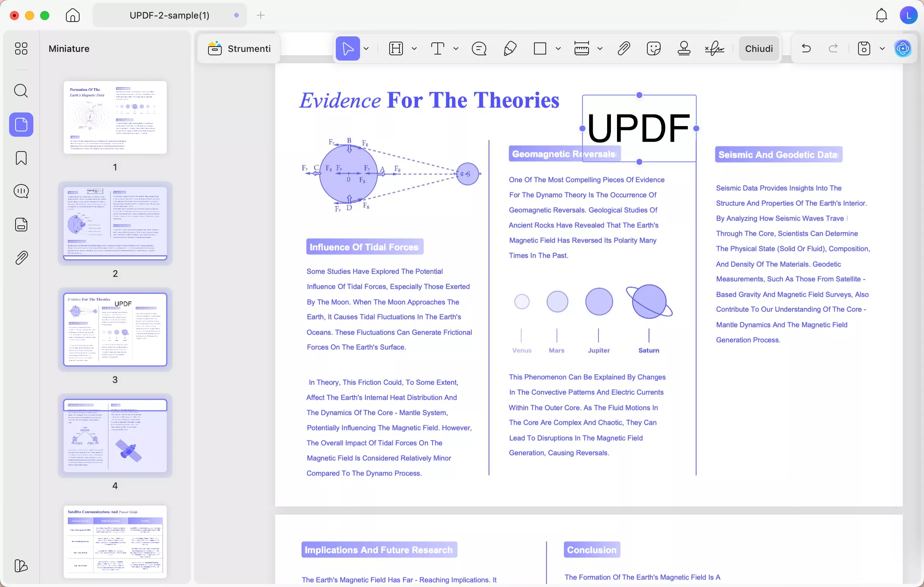The height and width of the screenshot is (587, 924).
Task: Click the sticker tool icon
Action: pos(653,49)
